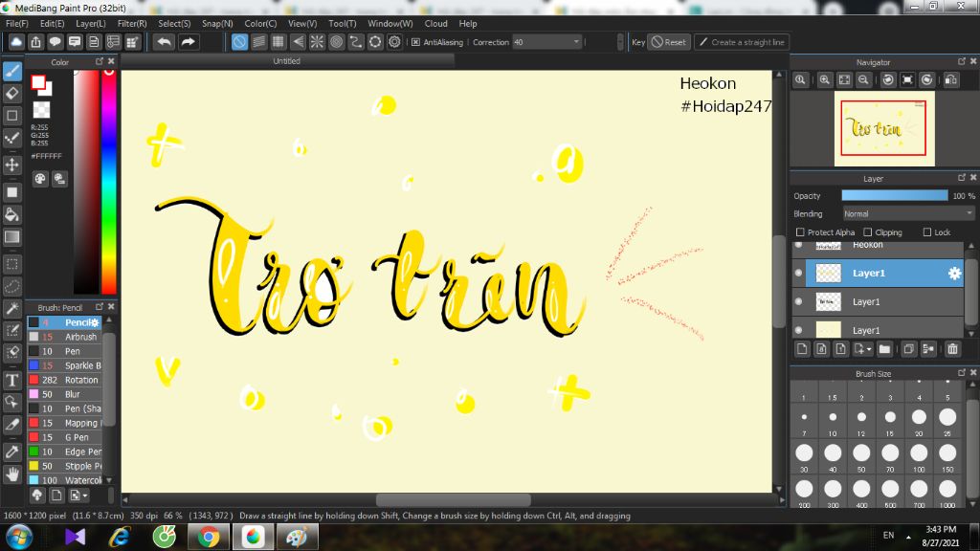Viewport: 980px width, 551px height.
Task: Click fit-to-window icon in Navigator
Action: click(x=844, y=80)
